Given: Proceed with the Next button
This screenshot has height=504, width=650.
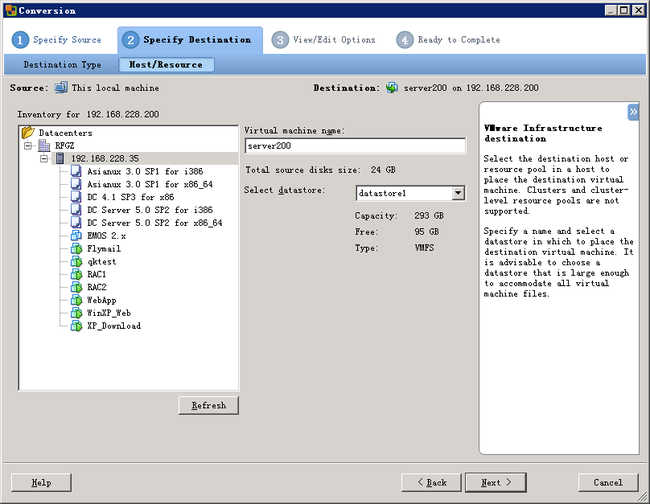Looking at the screenshot, I should [x=496, y=482].
